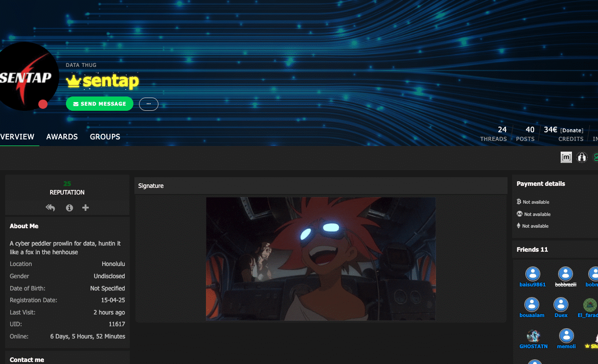Click GHOSTATN's friend avatar
The image size is (598, 364).
click(533, 336)
